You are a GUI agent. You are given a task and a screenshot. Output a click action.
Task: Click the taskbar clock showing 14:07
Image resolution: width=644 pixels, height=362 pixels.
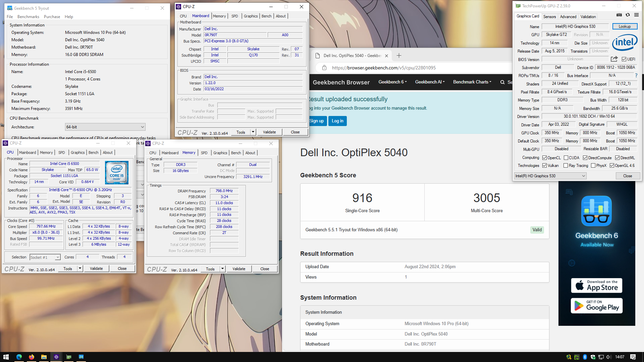point(620,357)
